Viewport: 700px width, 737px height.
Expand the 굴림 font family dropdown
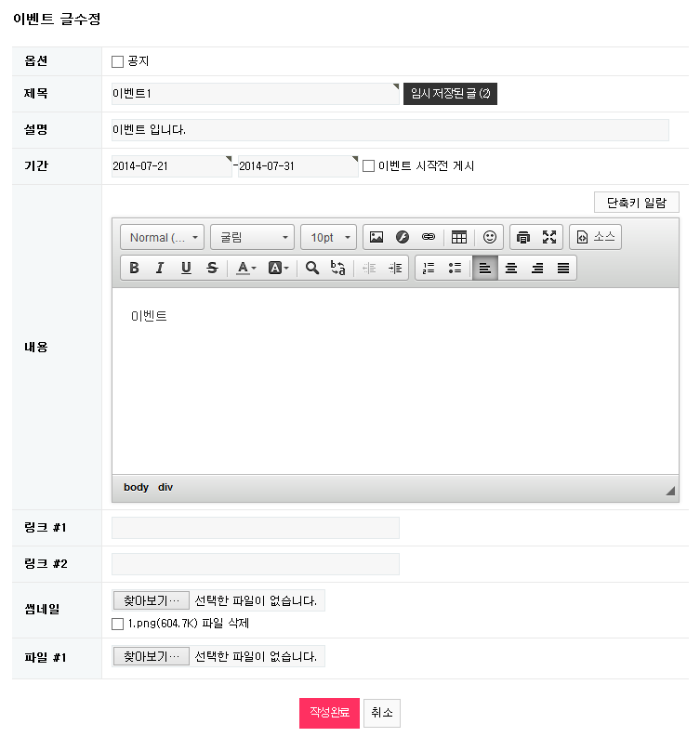click(x=252, y=237)
